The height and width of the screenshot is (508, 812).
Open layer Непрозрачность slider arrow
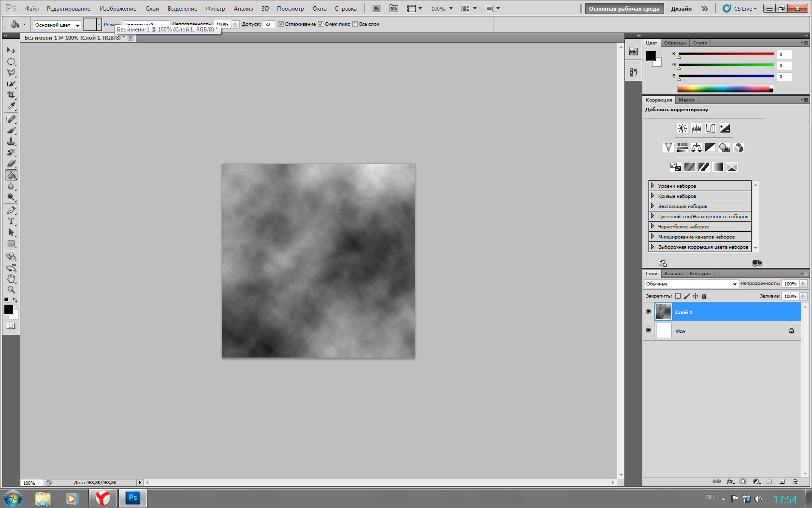(803, 284)
